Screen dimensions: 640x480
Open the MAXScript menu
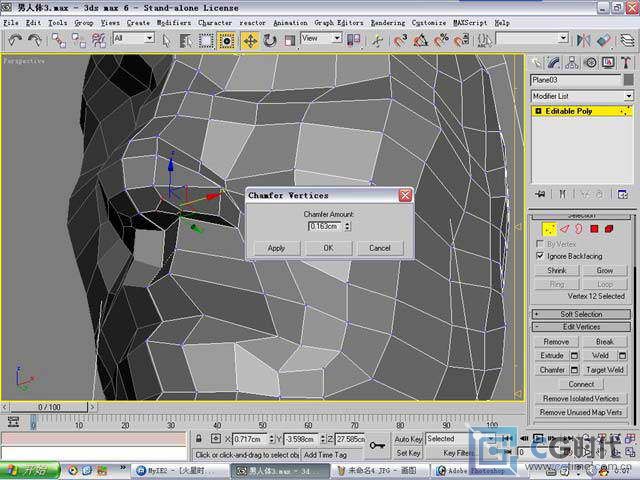tap(470, 23)
